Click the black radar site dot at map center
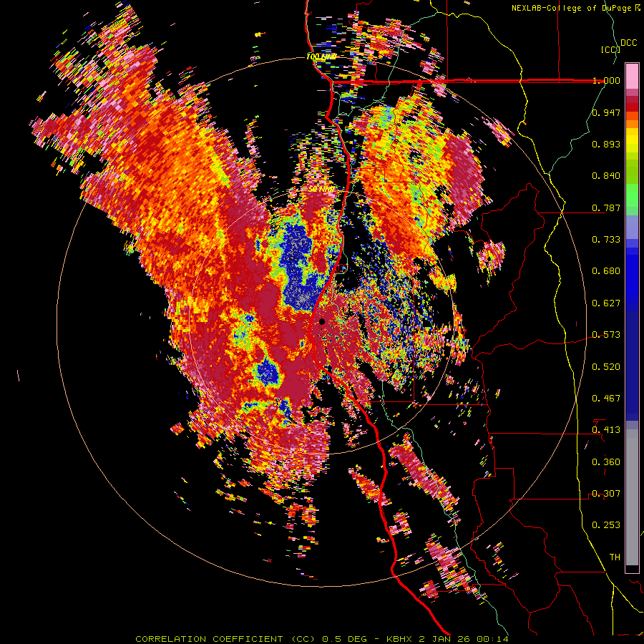 [322, 321]
